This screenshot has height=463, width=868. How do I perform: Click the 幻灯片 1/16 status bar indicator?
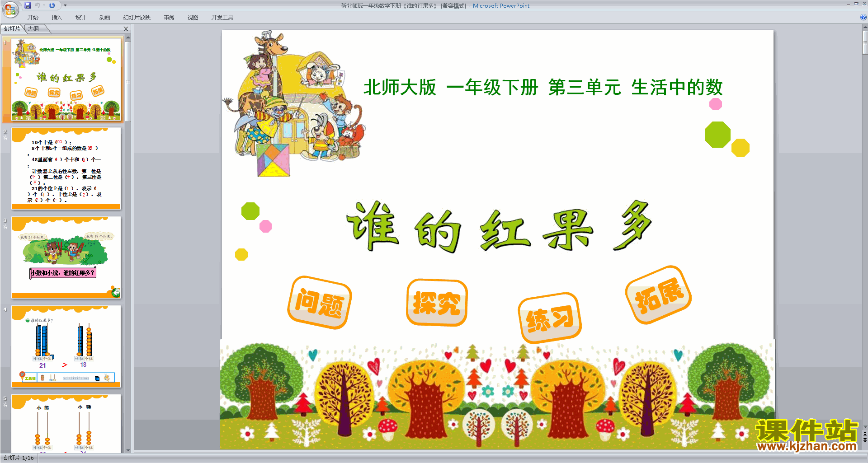point(19,458)
